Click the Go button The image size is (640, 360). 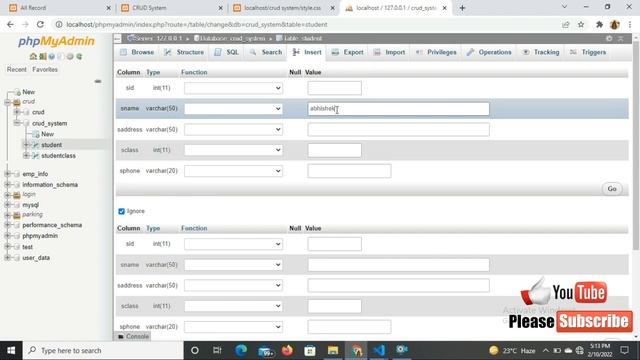612,189
